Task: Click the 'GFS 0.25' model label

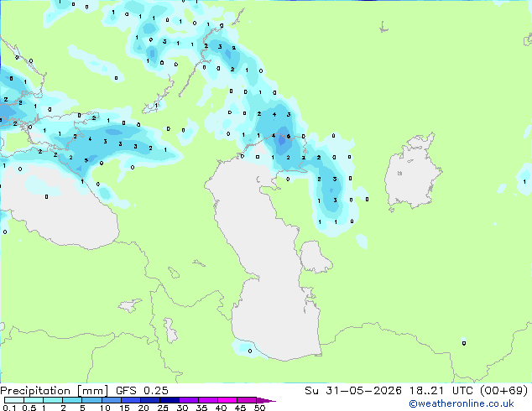Action: click(x=142, y=391)
